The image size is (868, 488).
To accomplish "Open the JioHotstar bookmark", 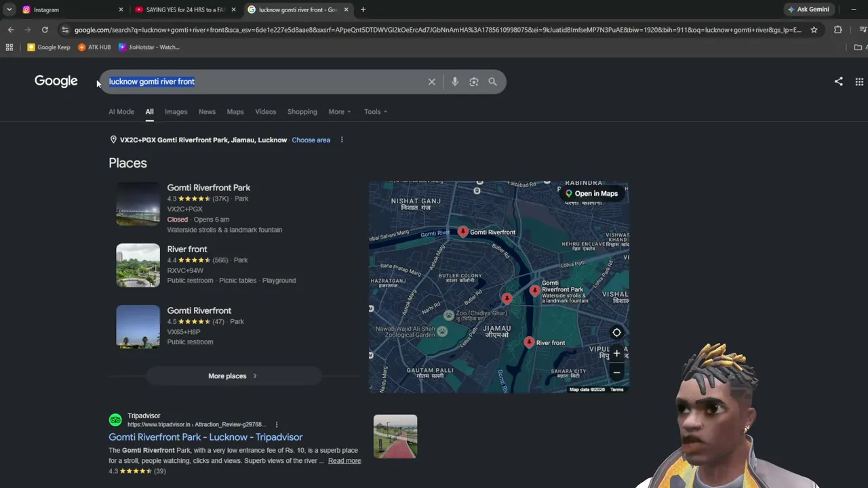I will pos(149,47).
